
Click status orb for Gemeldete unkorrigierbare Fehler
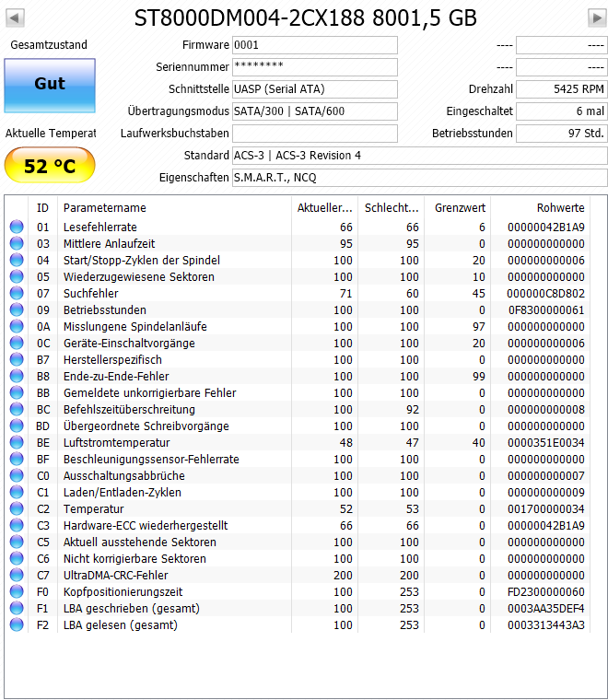coord(17,392)
